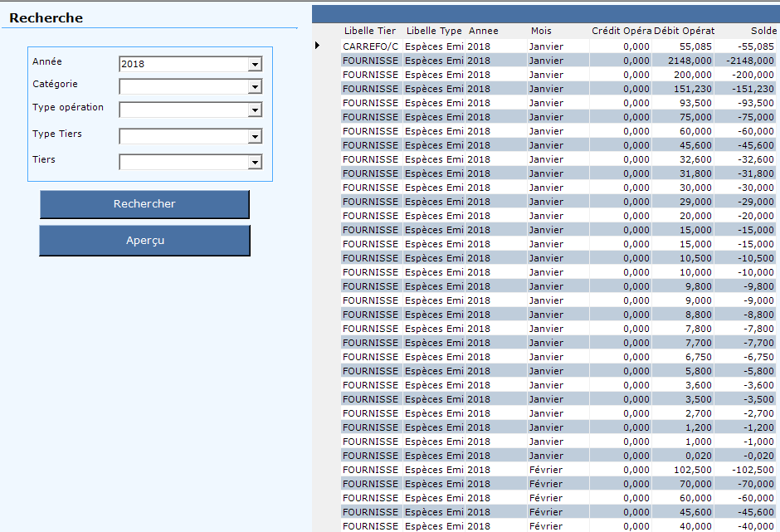
Task: Click Espèces Emi in the 200,000 row
Action: (x=434, y=75)
